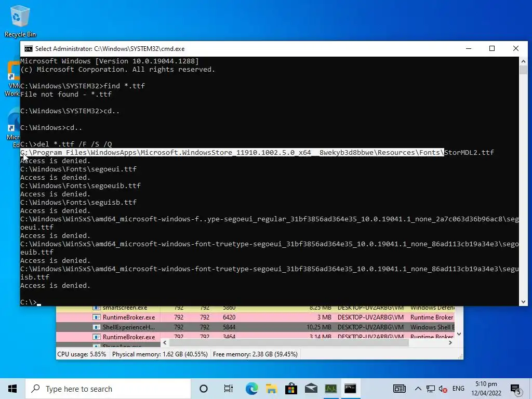Click the smartscreen.exe process icon
Viewport: 532px width, 399px height.
(x=97, y=308)
